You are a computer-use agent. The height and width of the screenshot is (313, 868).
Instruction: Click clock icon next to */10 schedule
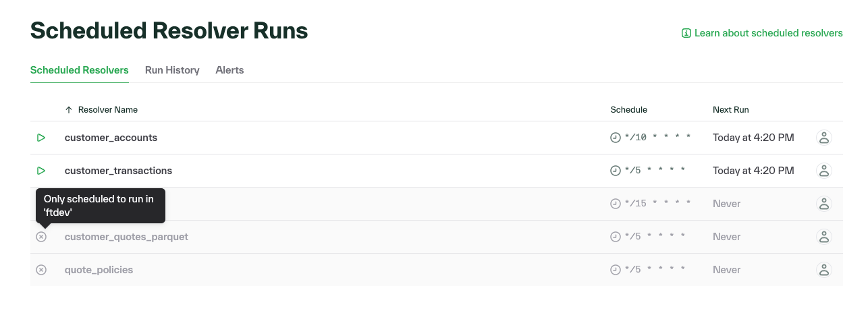tap(615, 138)
